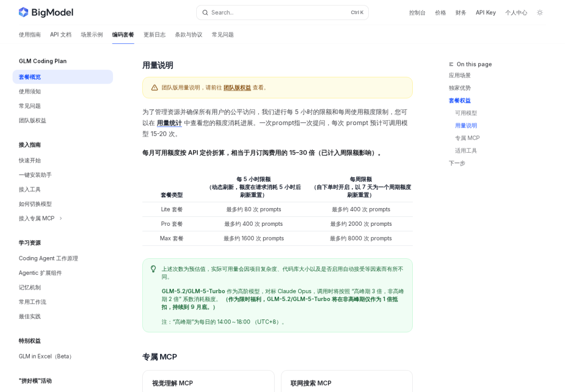565x392 pixels.
Task: Click the Ctrl K shortcut hint
Action: 357,13
